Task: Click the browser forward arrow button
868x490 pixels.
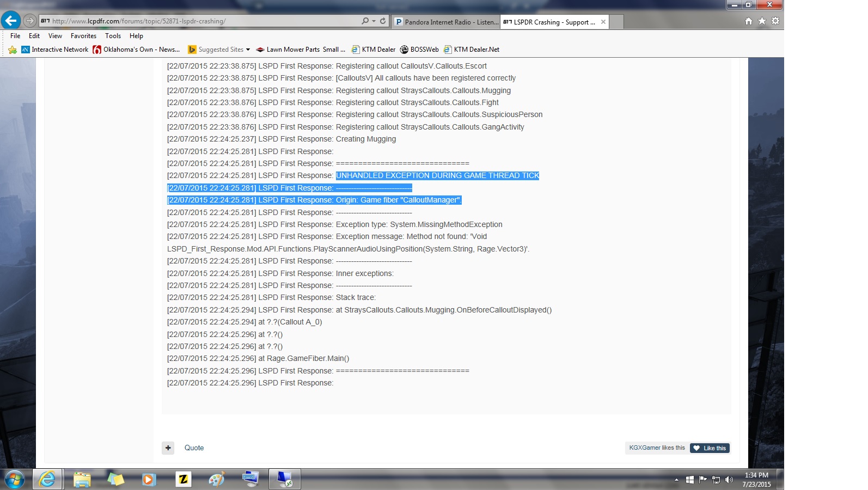Action: 30,21
